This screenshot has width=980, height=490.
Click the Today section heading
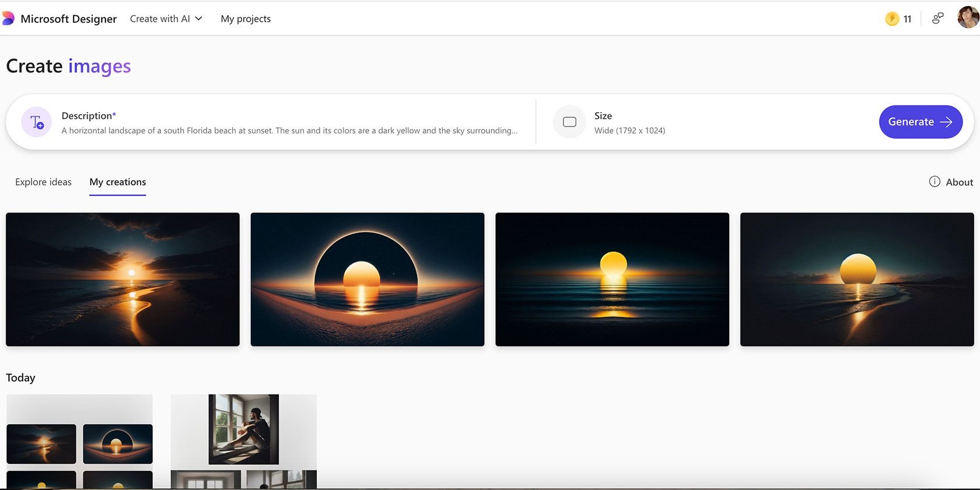tap(20, 377)
